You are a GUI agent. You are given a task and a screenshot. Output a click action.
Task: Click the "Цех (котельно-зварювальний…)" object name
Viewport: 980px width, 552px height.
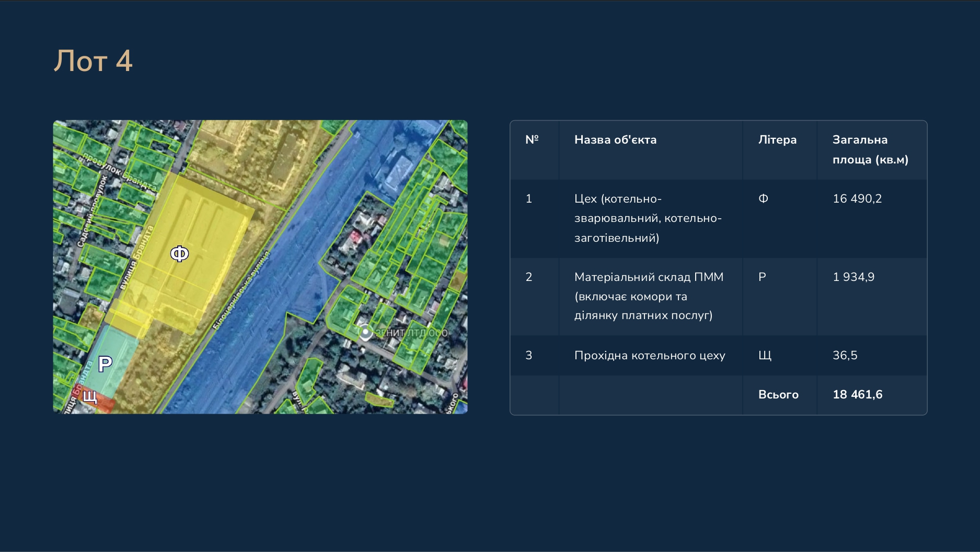[x=648, y=218]
